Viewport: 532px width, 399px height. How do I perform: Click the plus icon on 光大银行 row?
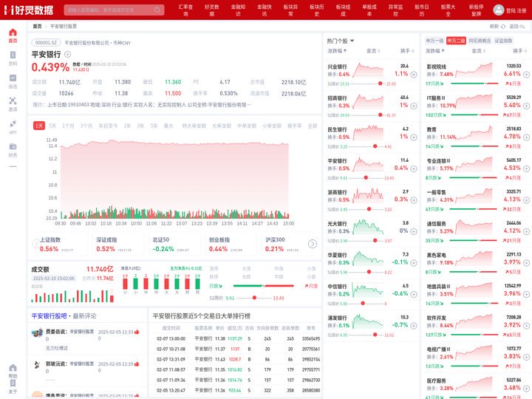pos(414,231)
